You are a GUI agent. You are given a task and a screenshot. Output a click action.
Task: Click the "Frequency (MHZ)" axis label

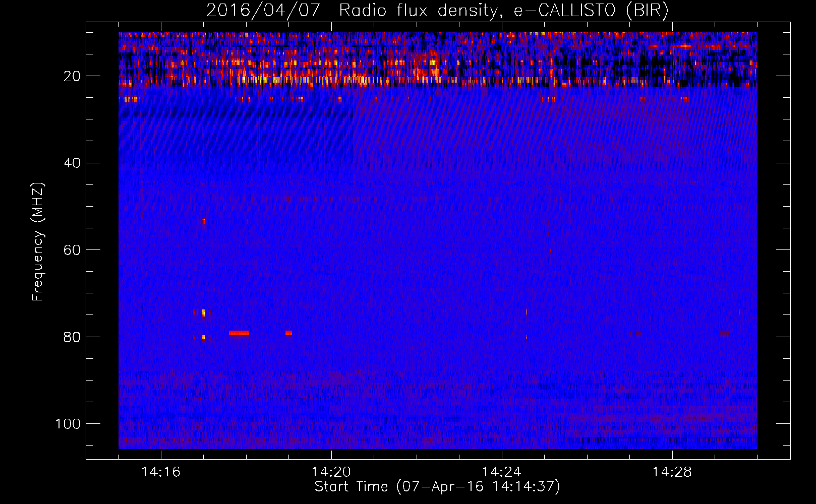[38, 242]
